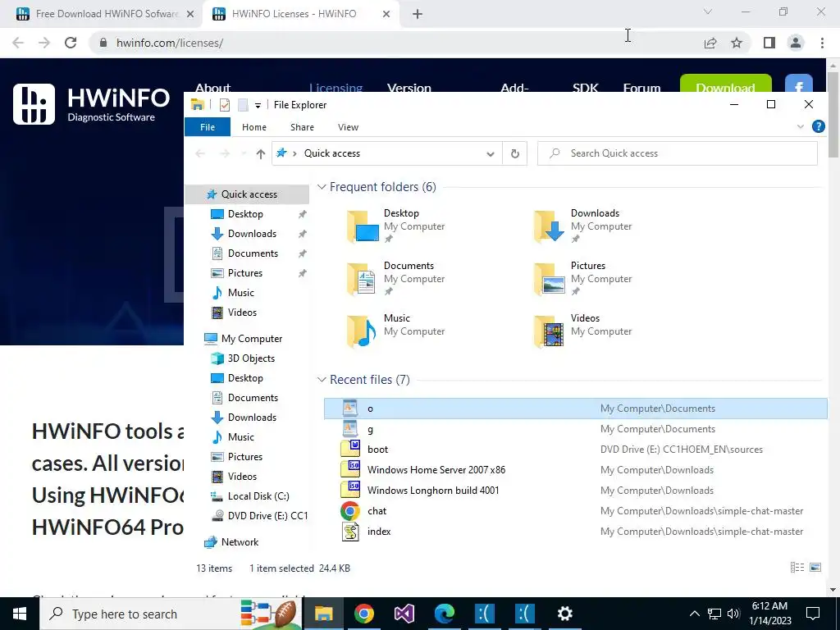Screen dimensions: 840x630
Task: Collapse the Recent files group
Action: click(322, 380)
